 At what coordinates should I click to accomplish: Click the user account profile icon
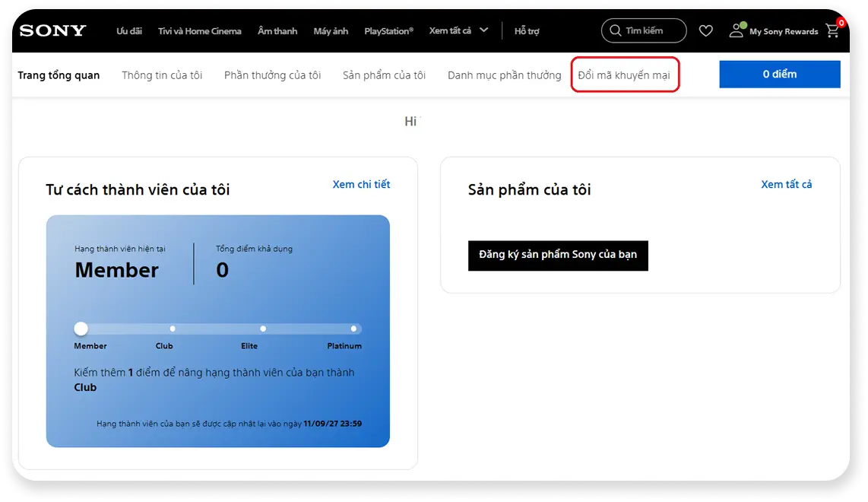point(737,30)
